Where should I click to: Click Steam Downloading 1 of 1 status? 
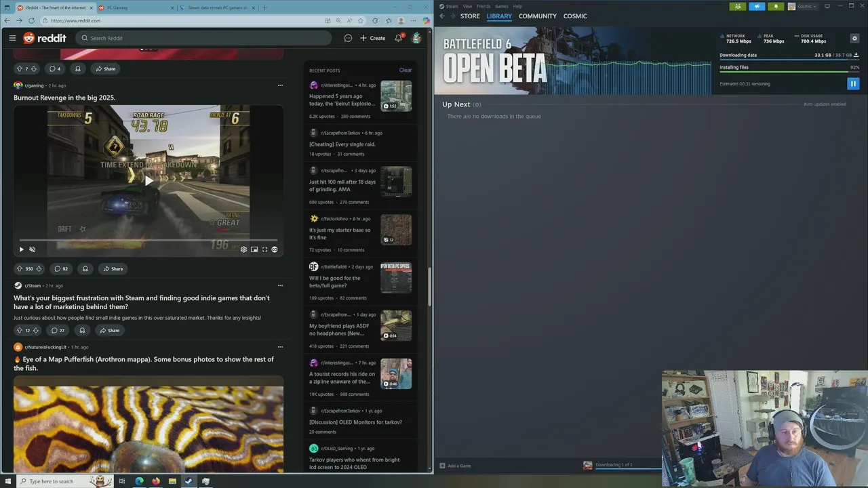pyautogui.click(x=614, y=465)
